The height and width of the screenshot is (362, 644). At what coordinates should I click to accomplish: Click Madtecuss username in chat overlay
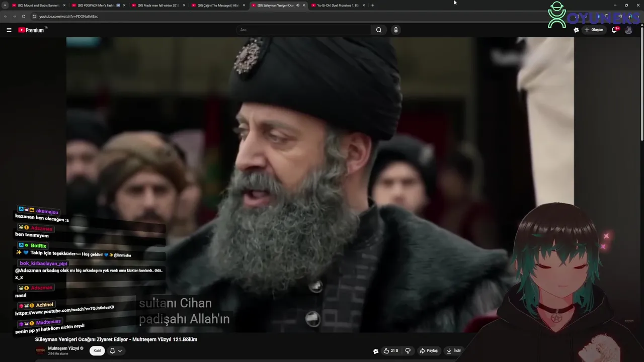point(48,322)
